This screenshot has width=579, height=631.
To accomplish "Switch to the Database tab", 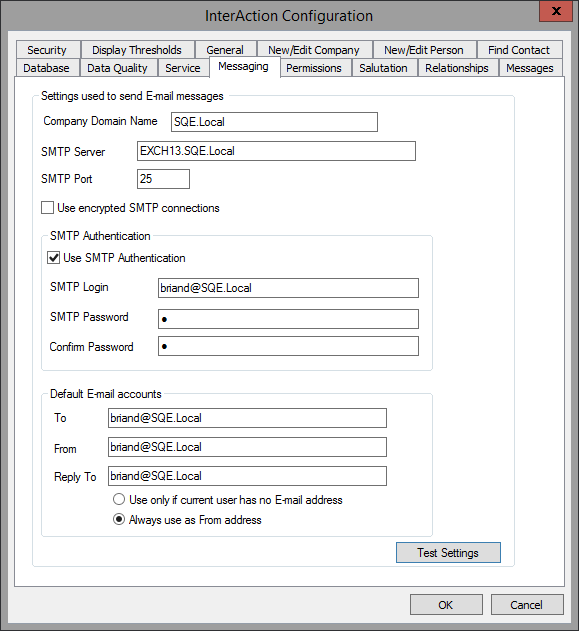I will pyautogui.click(x=46, y=68).
